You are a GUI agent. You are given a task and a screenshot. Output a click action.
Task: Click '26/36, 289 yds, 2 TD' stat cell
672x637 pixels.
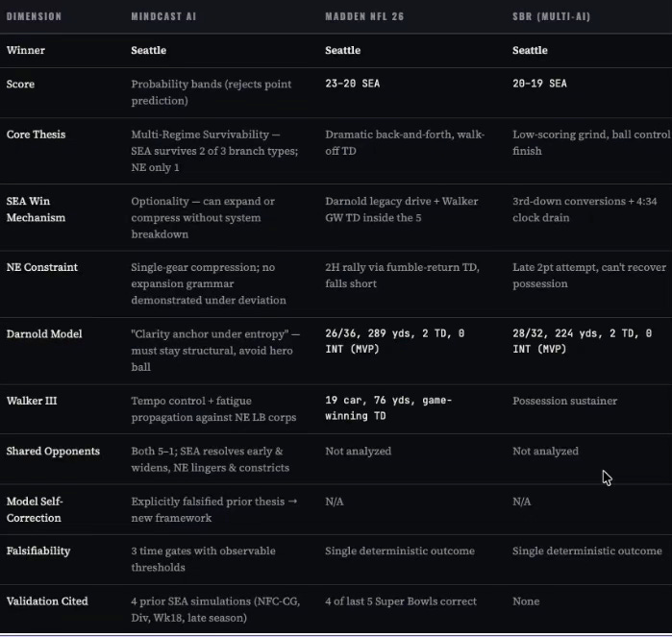395,341
